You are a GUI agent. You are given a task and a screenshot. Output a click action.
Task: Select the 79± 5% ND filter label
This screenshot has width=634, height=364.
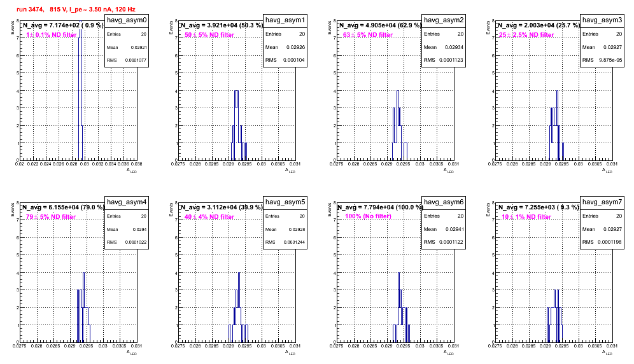51,217
